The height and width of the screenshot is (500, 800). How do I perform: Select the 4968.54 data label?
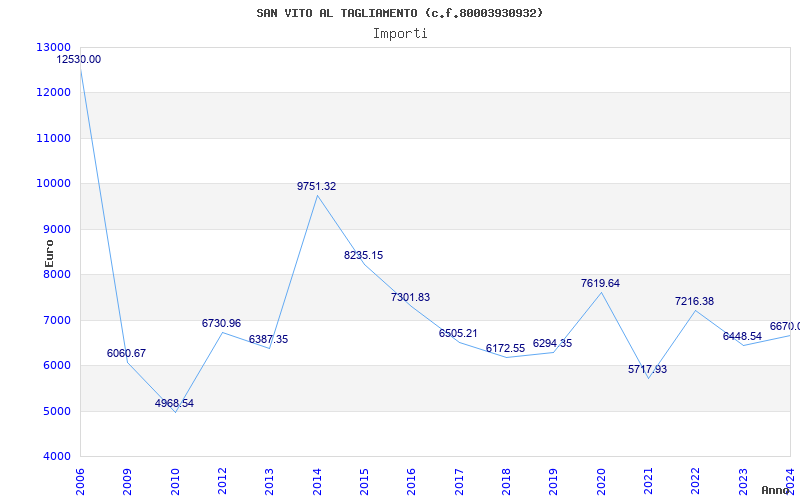(x=174, y=403)
